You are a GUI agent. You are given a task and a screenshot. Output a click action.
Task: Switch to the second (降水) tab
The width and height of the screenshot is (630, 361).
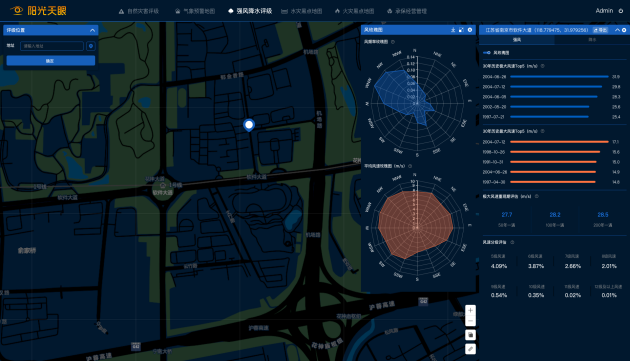(x=592, y=40)
